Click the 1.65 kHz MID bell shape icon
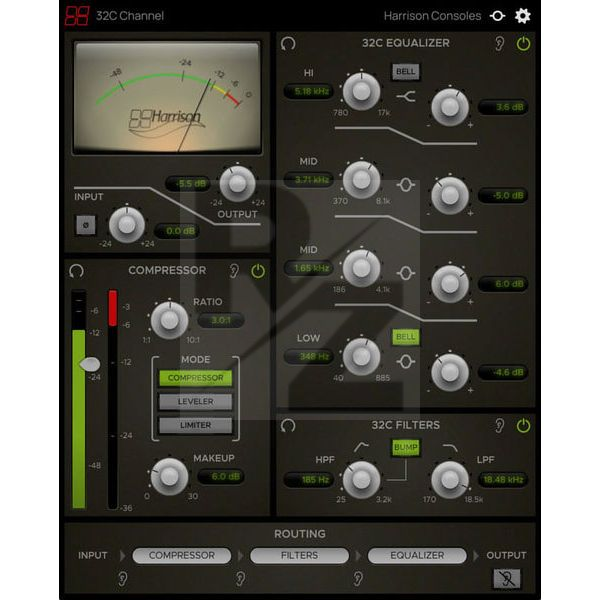The height and width of the screenshot is (600, 600). (406, 273)
